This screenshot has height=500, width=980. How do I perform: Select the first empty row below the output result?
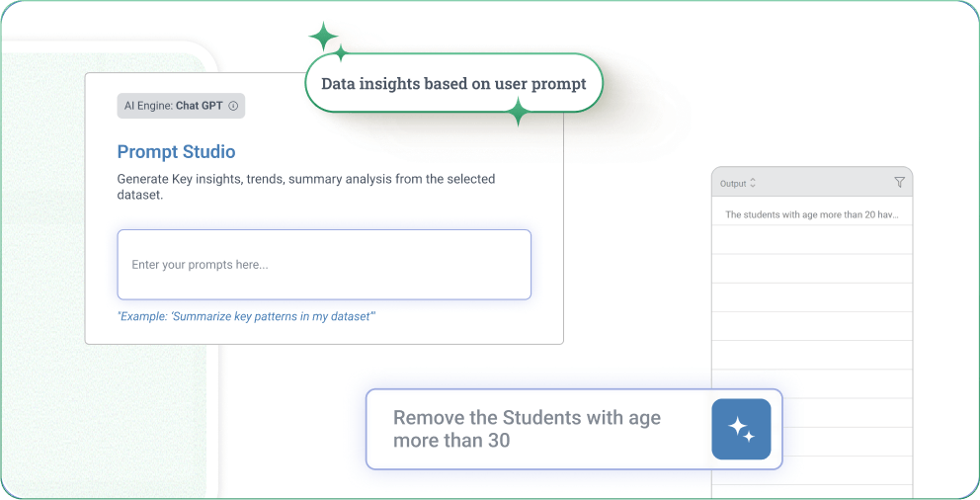[x=812, y=240]
